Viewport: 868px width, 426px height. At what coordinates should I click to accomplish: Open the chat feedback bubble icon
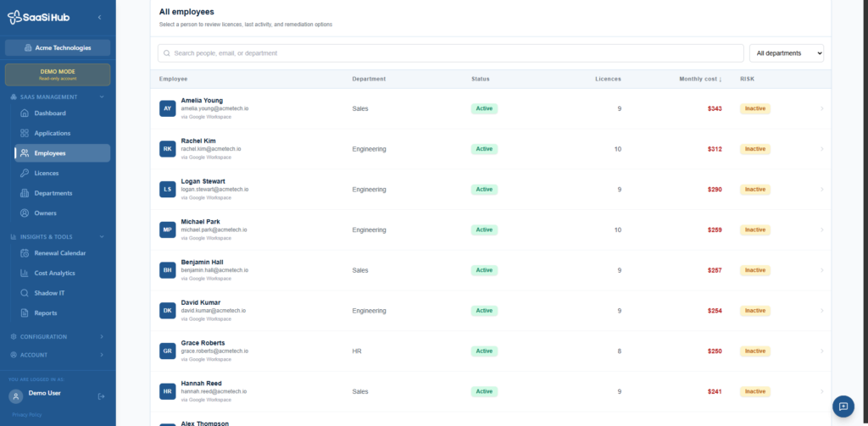click(843, 407)
